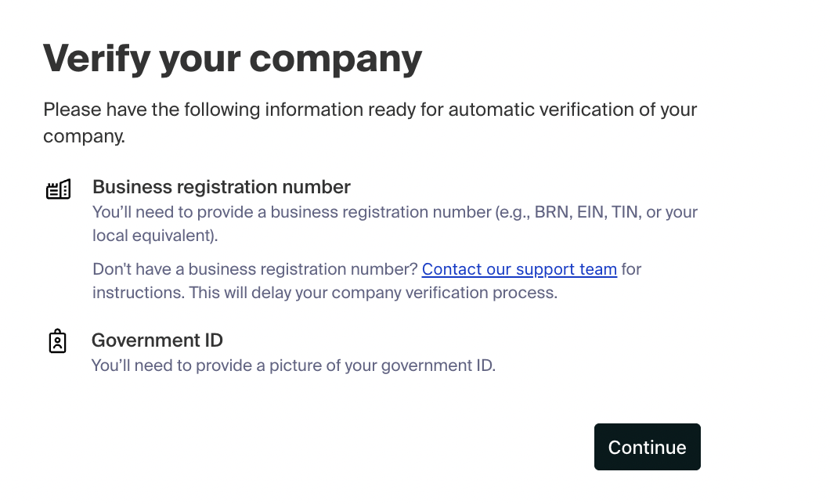This screenshot has width=830, height=504.
Task: Select the Business registration number title
Action: point(222,187)
